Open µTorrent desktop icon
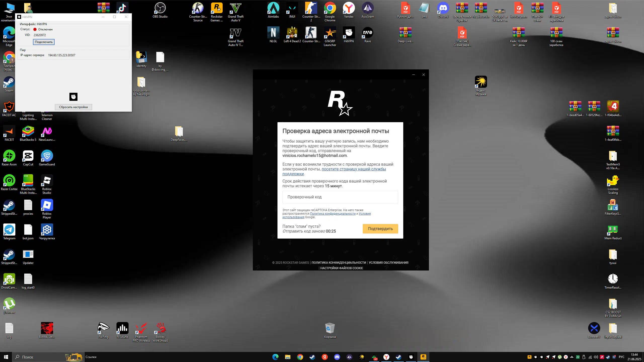The image size is (644, 362). [x=9, y=306]
